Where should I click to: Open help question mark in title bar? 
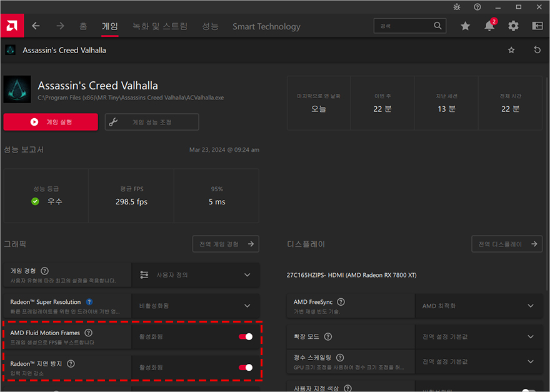(477, 7)
